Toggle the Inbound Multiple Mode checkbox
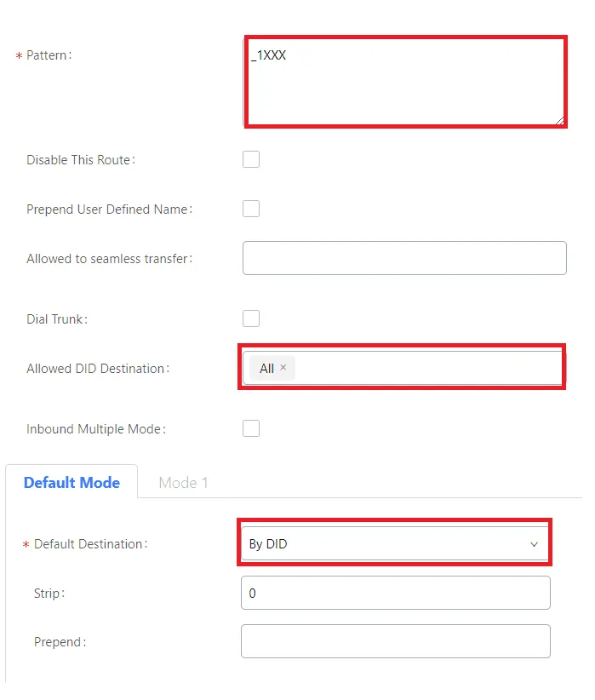Screen dimensions: 595x700 coord(251,428)
